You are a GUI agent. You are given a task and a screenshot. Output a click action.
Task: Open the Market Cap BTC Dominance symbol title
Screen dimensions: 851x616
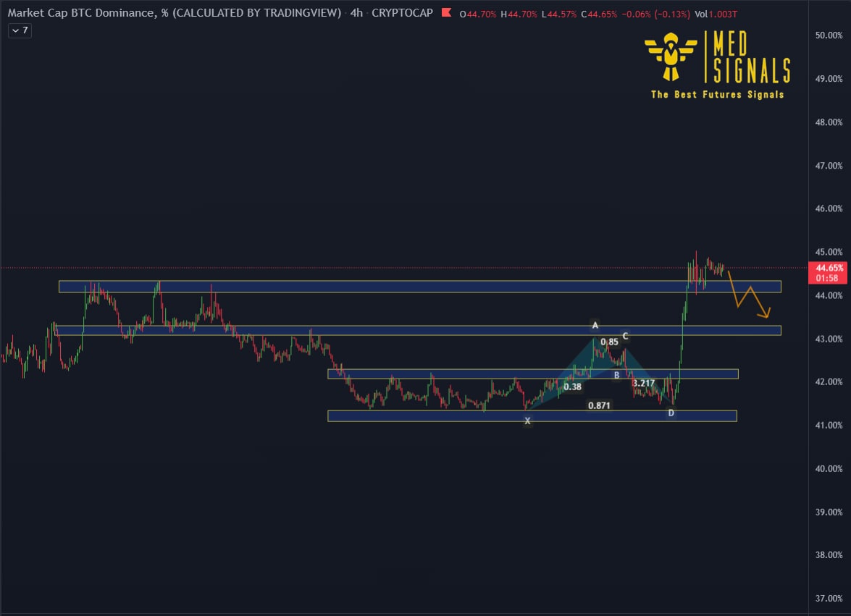(x=175, y=12)
